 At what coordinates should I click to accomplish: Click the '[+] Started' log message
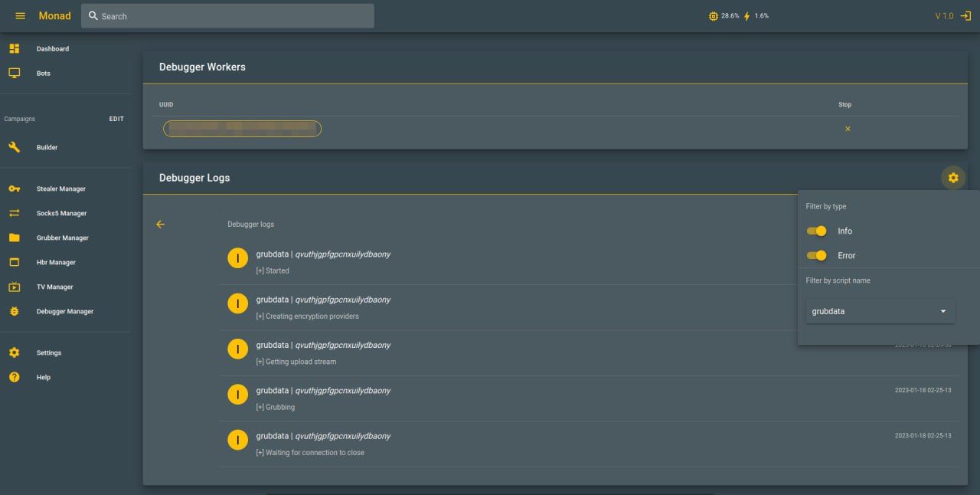(273, 271)
